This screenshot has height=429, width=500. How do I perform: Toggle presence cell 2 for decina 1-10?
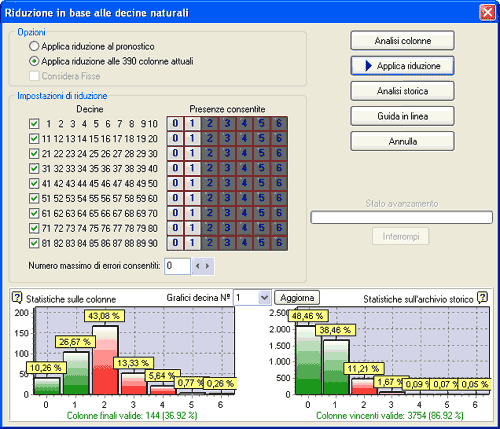(x=210, y=123)
